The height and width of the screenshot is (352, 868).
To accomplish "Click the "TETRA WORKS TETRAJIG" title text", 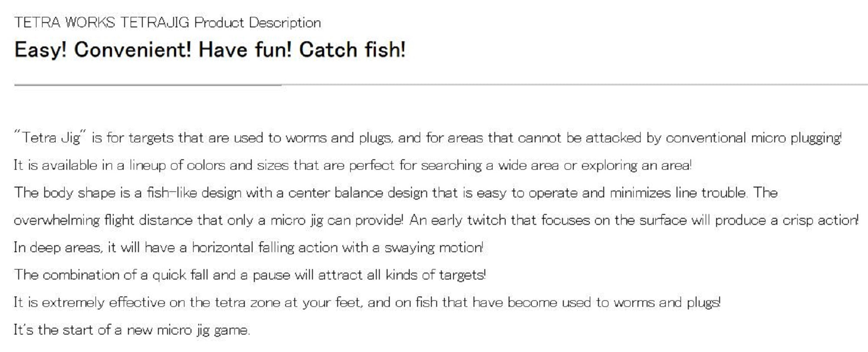I will [102, 23].
